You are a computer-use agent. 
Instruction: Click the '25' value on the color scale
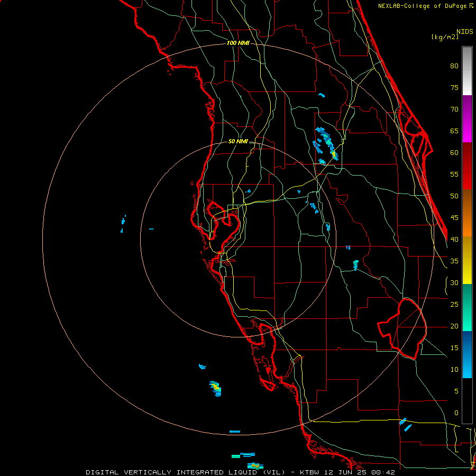point(454,305)
